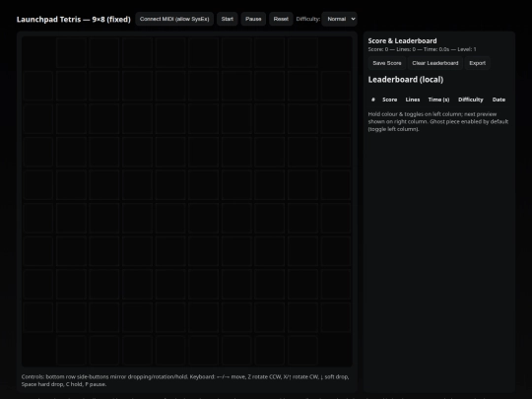Image resolution: width=532 pixels, height=399 pixels.
Task: Click the Leaderboard (local) heading
Action: [406, 80]
